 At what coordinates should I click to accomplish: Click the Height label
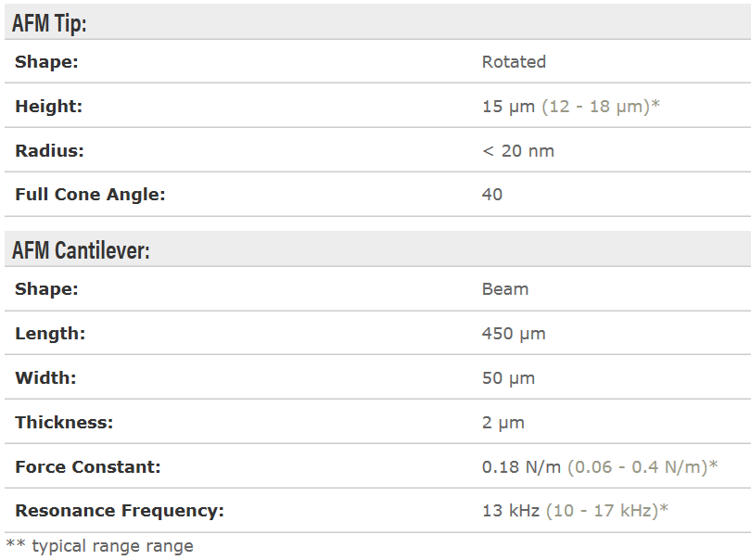point(48,107)
